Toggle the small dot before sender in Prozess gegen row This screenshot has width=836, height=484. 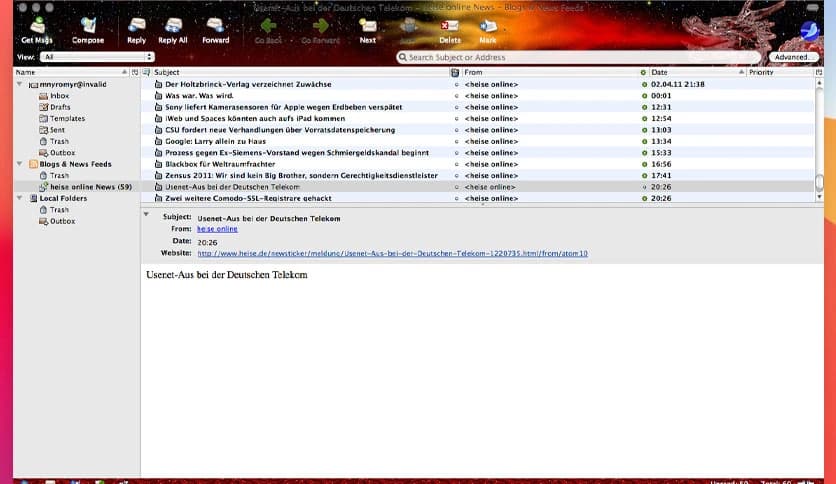click(456, 152)
